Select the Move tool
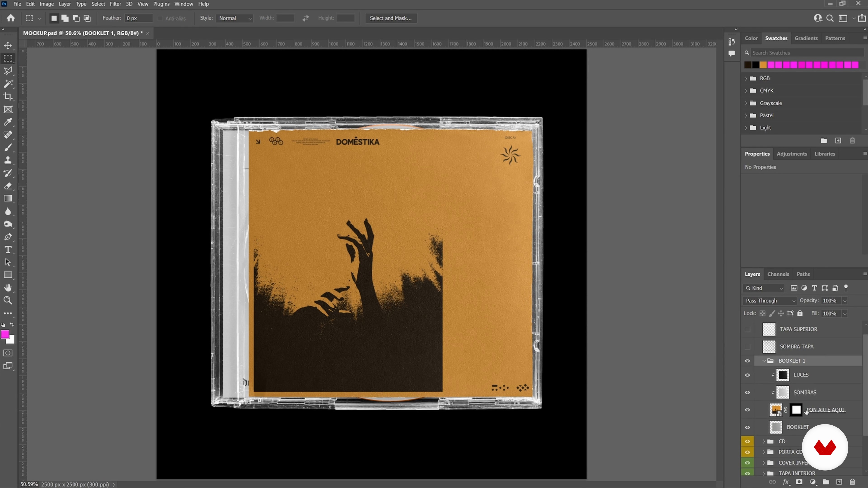 (8, 45)
